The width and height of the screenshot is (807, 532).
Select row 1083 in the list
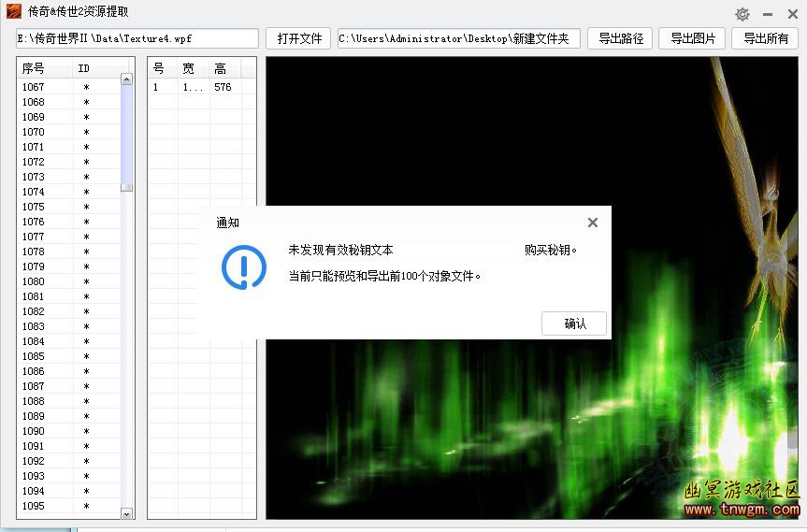(68, 325)
